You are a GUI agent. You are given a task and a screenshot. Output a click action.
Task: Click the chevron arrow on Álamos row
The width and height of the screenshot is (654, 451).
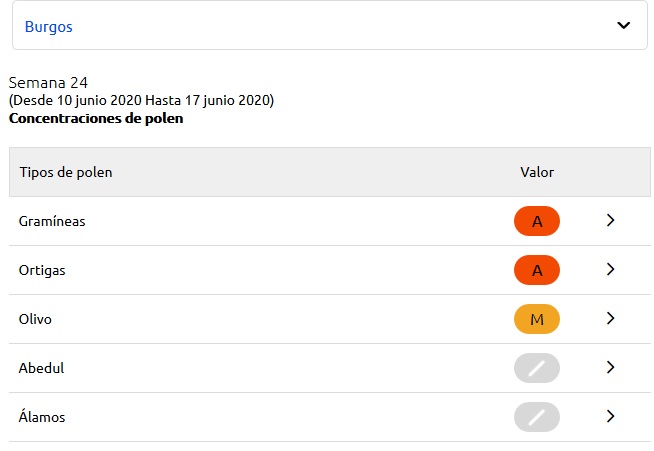611,416
